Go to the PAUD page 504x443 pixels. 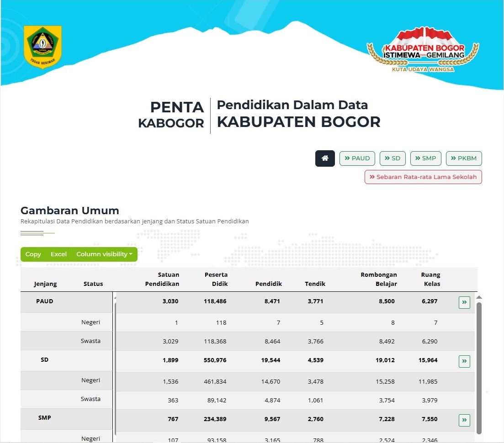(357, 158)
